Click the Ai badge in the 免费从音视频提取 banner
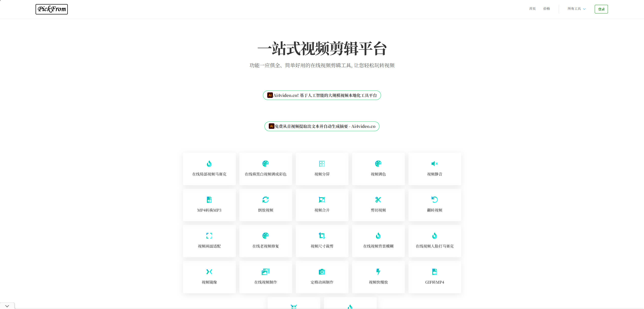Viewport: 644px width, 309px height. 271,126
